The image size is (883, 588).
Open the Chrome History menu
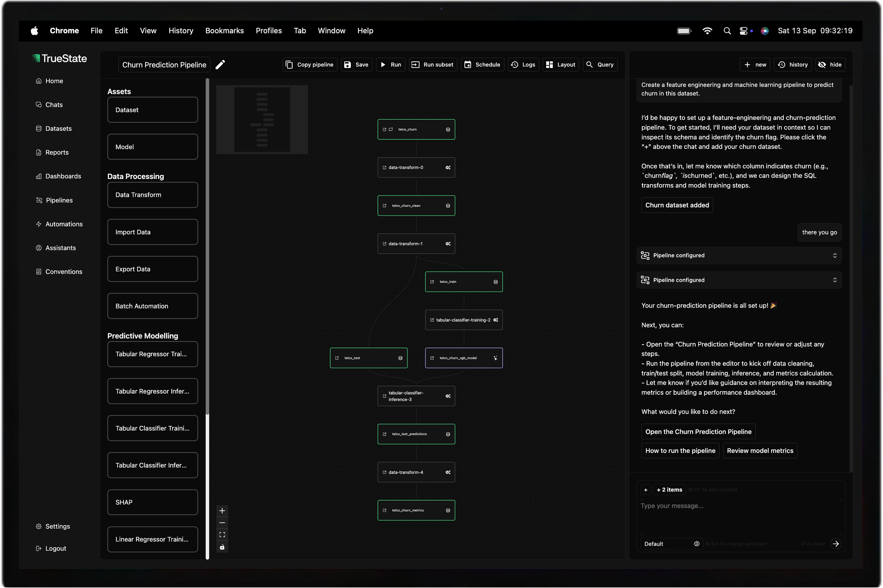coord(181,31)
